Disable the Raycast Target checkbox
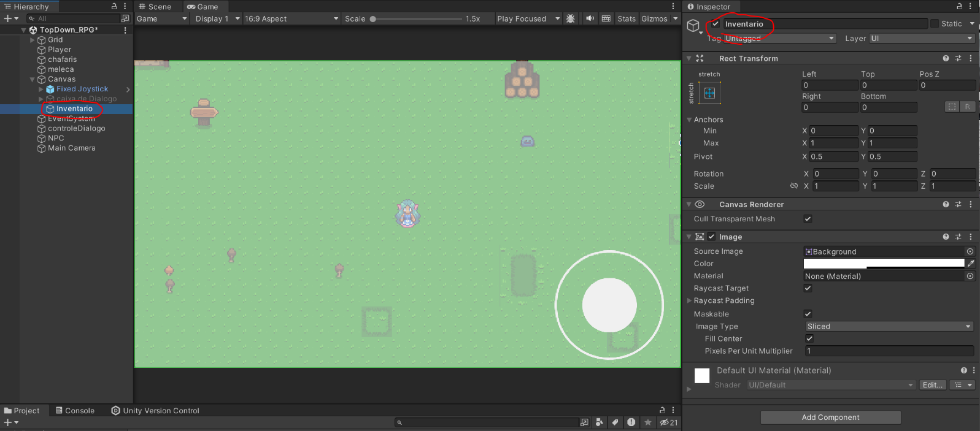Screen dimensions: 980x431 tap(808, 288)
